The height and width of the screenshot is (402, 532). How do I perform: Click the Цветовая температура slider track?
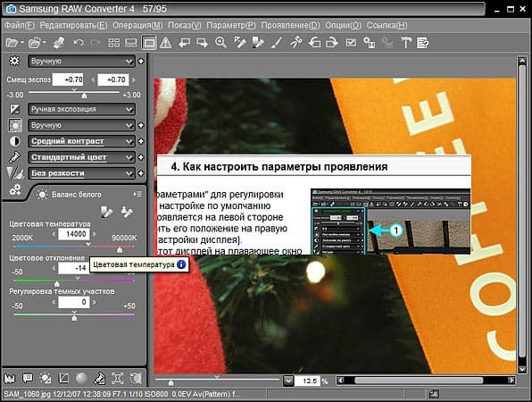point(74,247)
